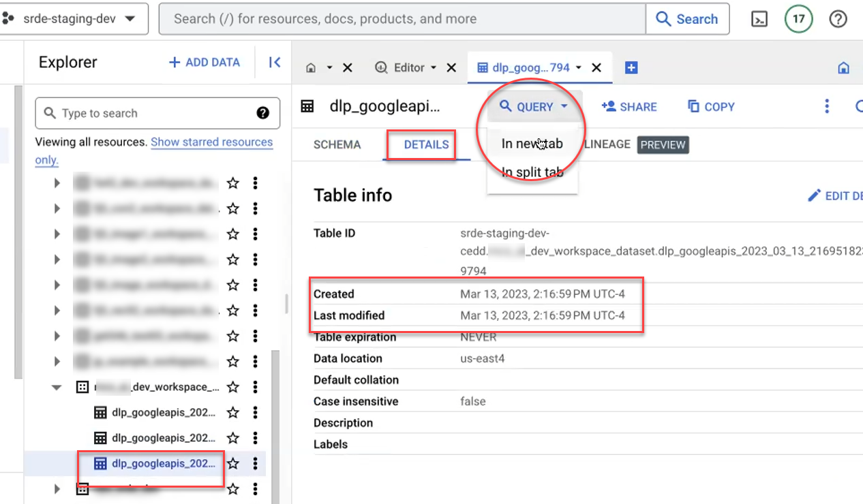This screenshot has width=863, height=504.
Task: Click the Search button
Action: point(687,19)
